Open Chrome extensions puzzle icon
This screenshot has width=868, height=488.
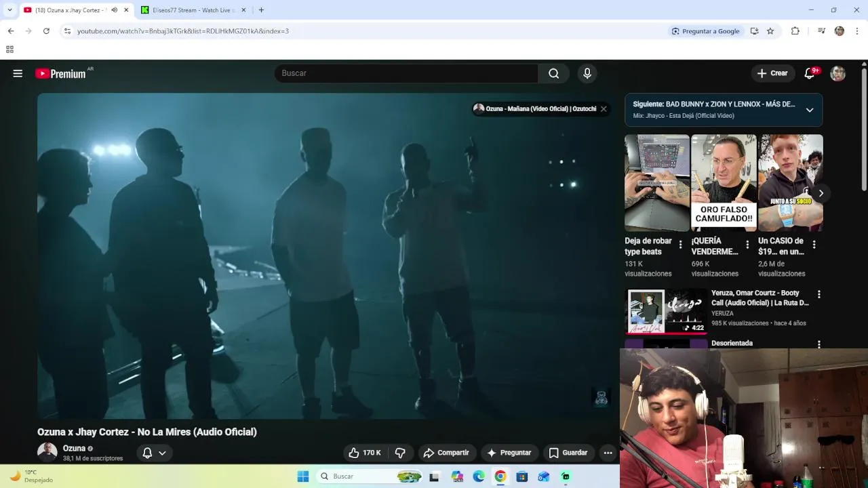tap(795, 31)
